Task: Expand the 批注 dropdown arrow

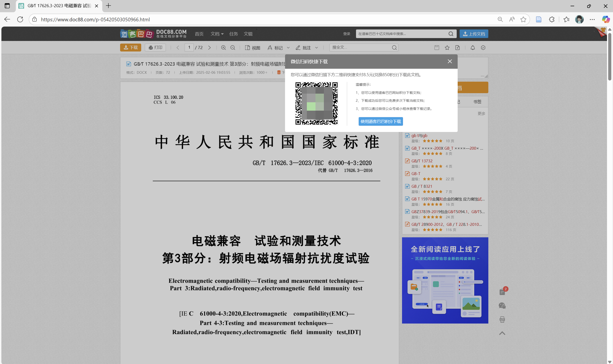Action: [x=316, y=48]
